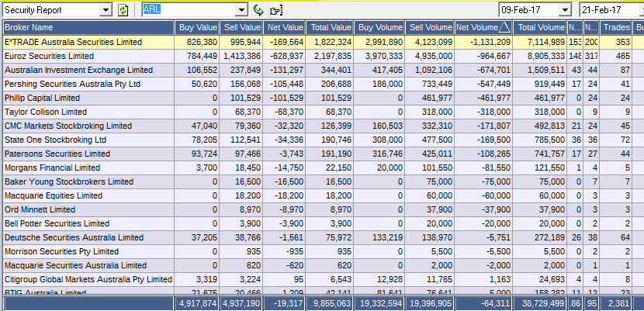
Task: Select E*TRADE Australia Securities Limited row
Action: tap(322, 42)
